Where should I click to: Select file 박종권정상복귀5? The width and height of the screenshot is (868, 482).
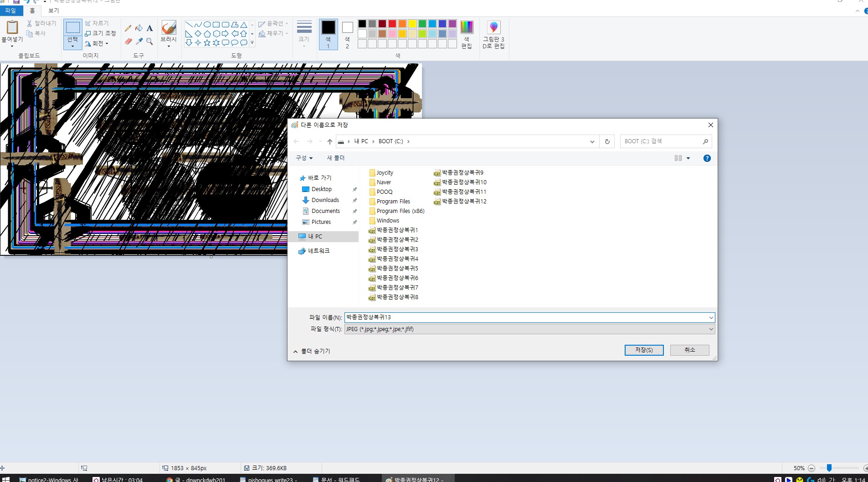point(394,268)
